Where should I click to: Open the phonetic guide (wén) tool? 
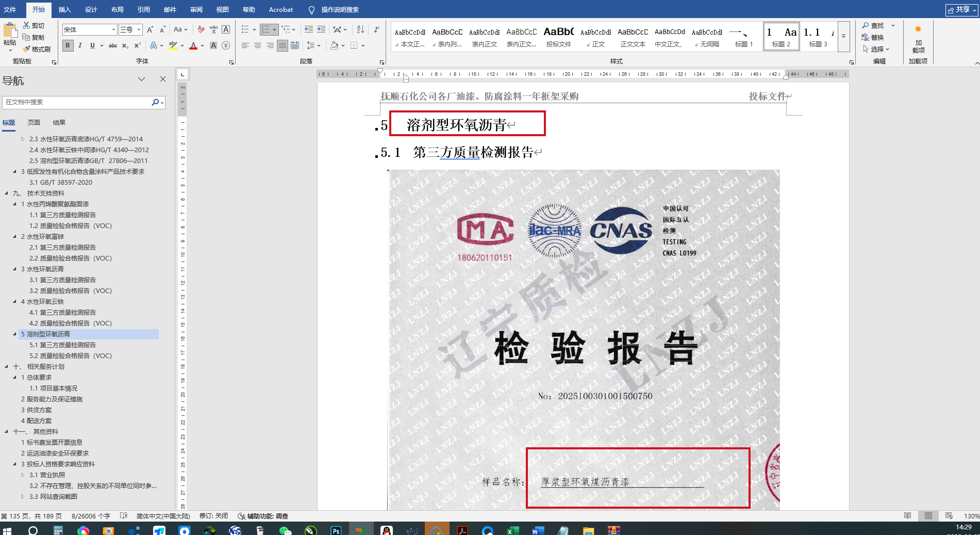[213, 30]
